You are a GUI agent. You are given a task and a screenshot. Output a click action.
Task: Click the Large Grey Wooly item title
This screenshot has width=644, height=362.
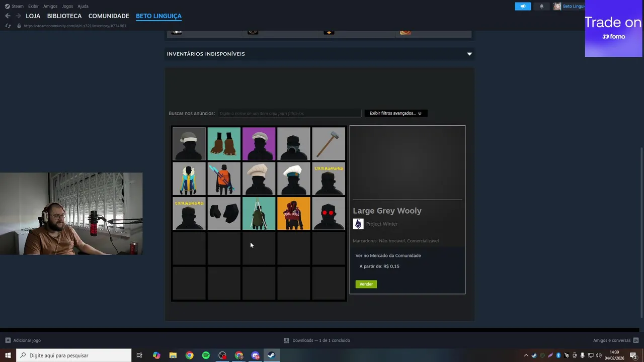(x=387, y=211)
